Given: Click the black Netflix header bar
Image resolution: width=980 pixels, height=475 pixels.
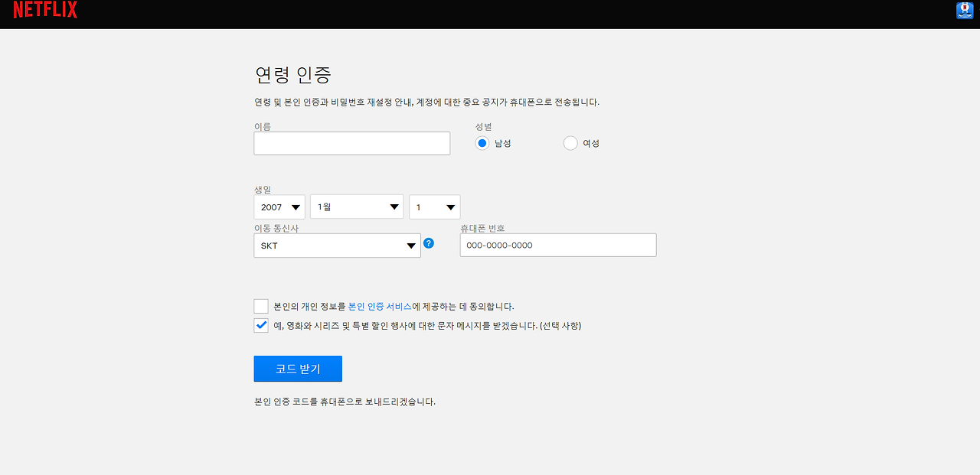Looking at the screenshot, I should 490,12.
